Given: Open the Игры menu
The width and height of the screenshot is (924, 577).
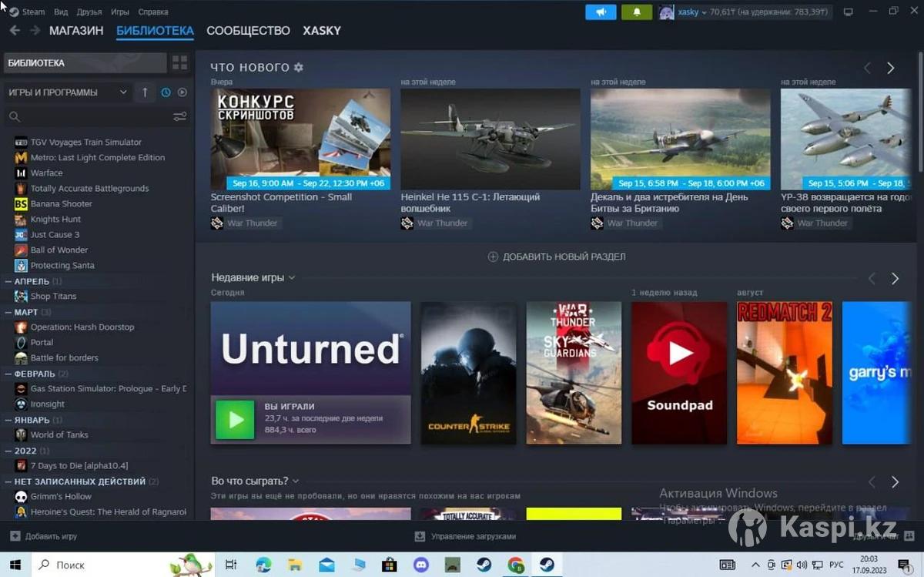Looking at the screenshot, I should pos(120,12).
